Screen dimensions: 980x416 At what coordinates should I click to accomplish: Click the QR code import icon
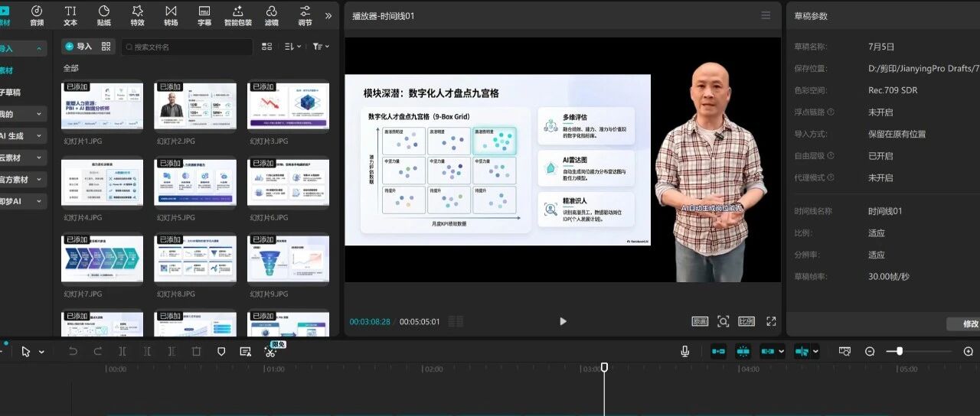(106, 47)
